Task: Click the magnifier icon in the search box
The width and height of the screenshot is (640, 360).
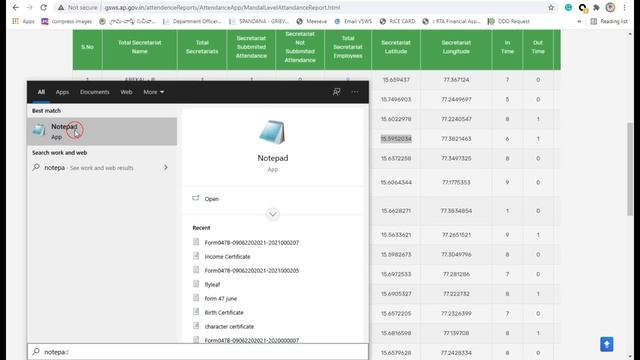Action: pyautogui.click(x=36, y=351)
